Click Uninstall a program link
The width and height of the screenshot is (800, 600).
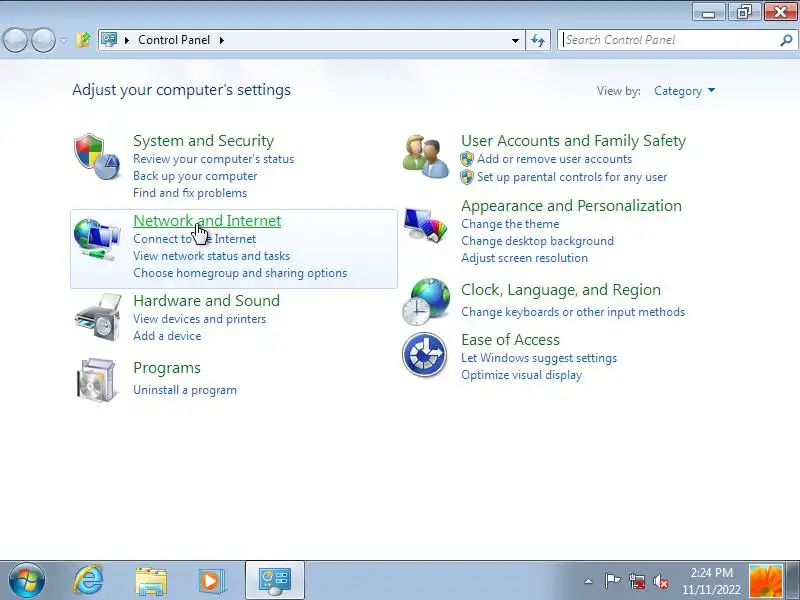pyautogui.click(x=185, y=390)
